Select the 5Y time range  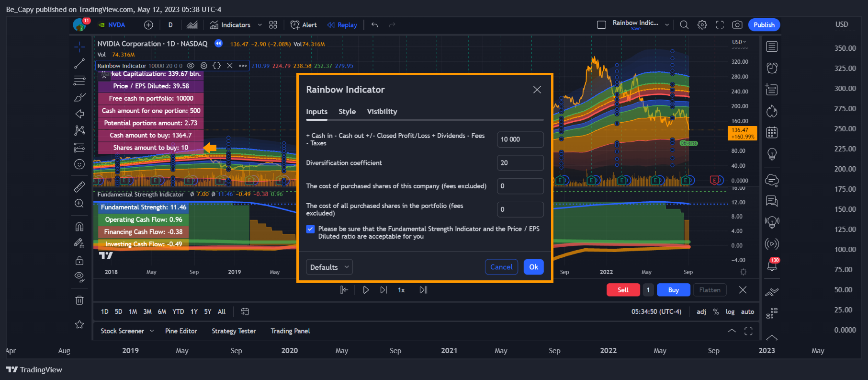tap(207, 311)
